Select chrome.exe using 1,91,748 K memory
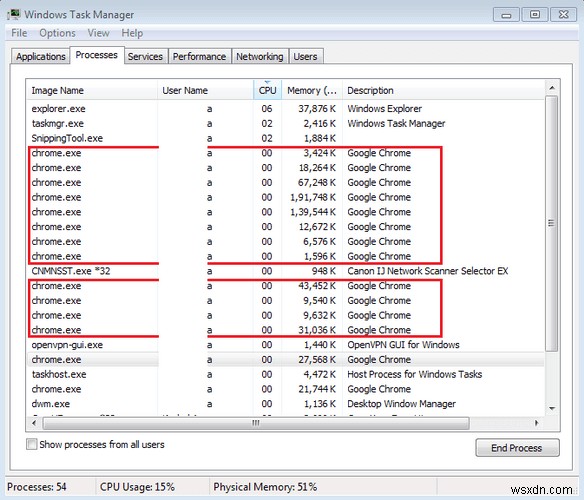Image resolution: width=584 pixels, height=500 pixels. click(286, 197)
